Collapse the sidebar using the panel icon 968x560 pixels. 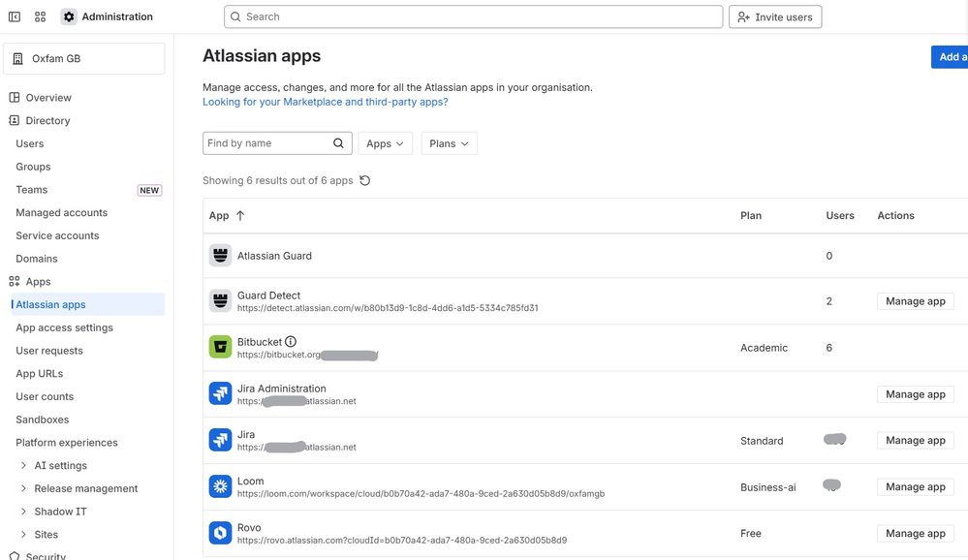(x=15, y=16)
